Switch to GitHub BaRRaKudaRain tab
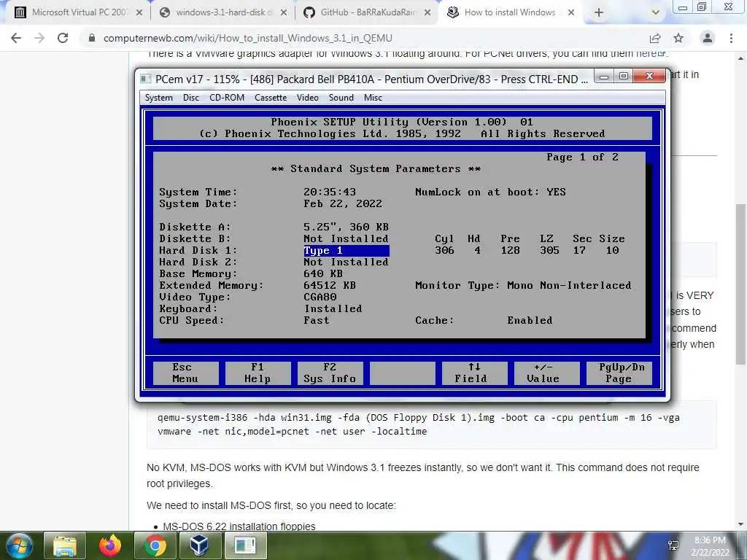747x560 pixels. (x=368, y=12)
